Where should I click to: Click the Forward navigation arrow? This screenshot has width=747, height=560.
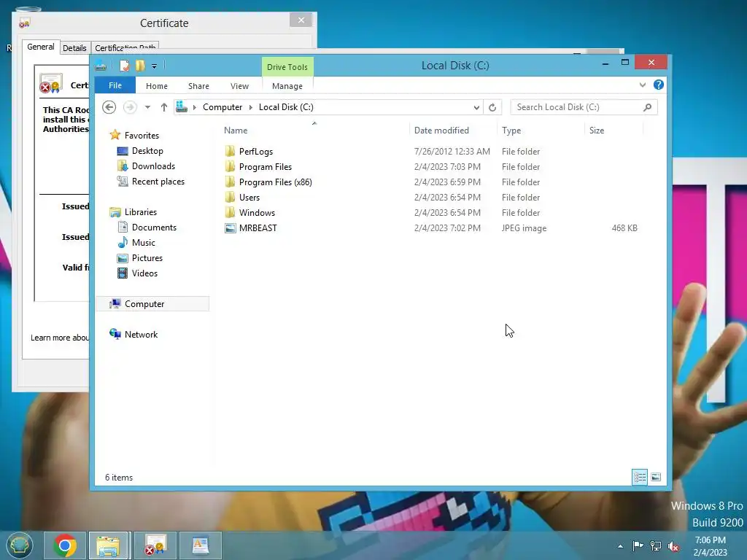130,107
